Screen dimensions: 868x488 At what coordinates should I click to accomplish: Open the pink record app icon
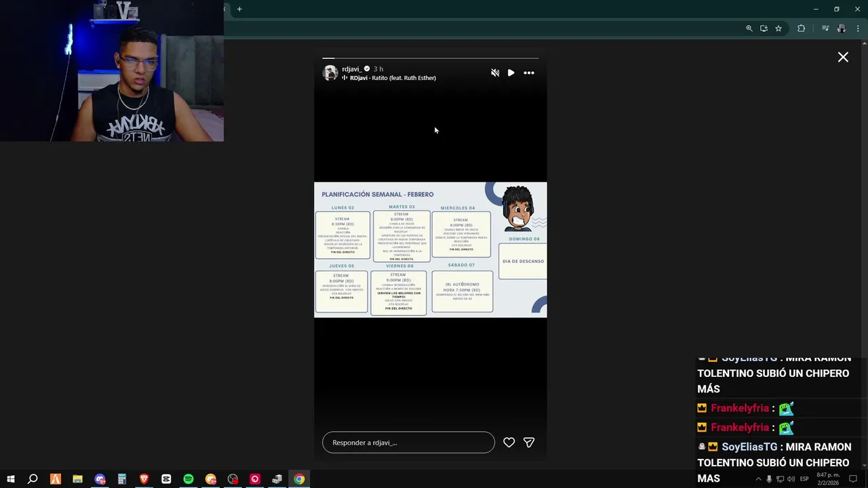255,479
